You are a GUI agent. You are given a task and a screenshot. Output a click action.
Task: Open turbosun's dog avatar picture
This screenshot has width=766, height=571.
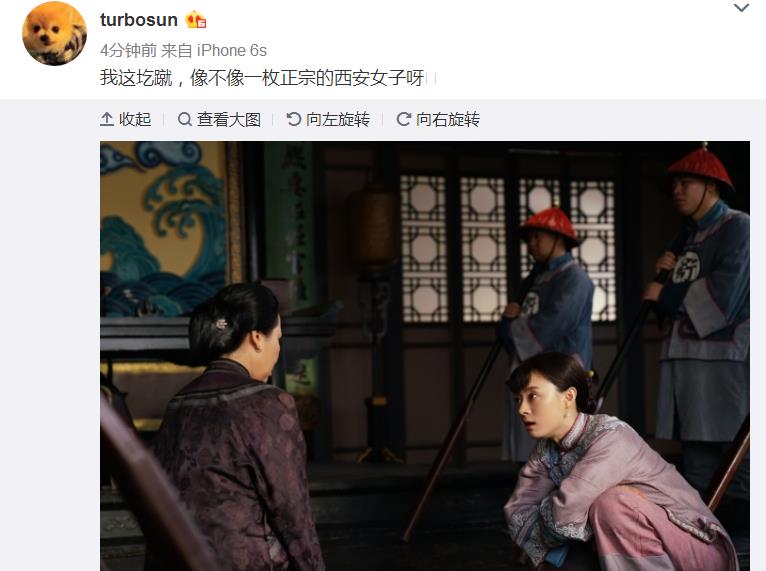coord(54,33)
